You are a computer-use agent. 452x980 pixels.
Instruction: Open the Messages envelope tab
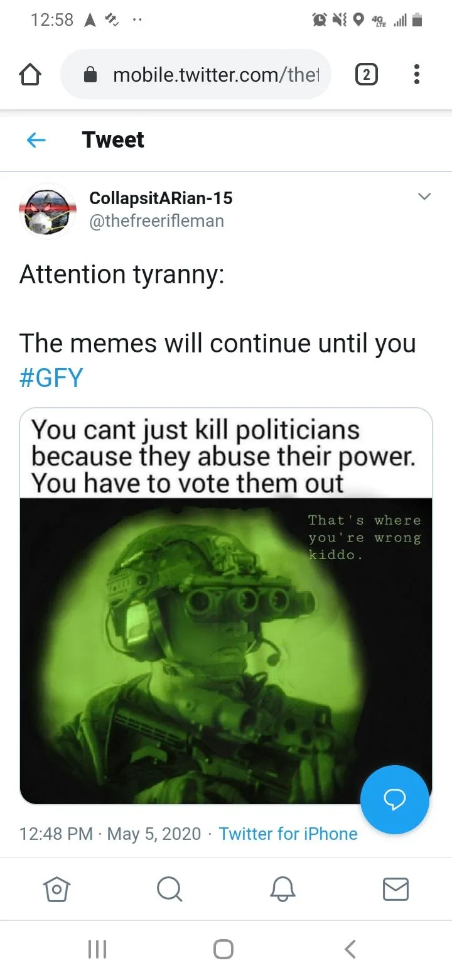click(x=395, y=889)
